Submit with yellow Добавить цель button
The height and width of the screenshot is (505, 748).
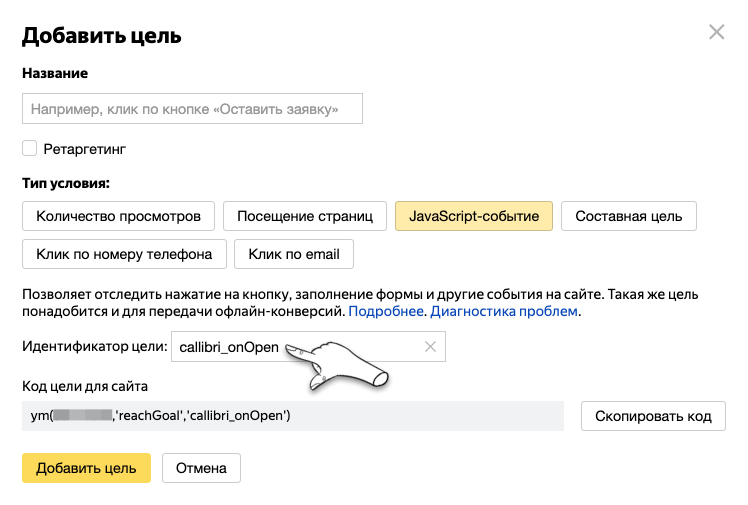[x=86, y=468]
